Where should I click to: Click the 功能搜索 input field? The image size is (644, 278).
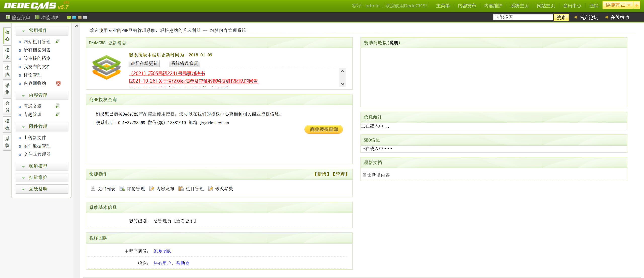click(x=523, y=17)
